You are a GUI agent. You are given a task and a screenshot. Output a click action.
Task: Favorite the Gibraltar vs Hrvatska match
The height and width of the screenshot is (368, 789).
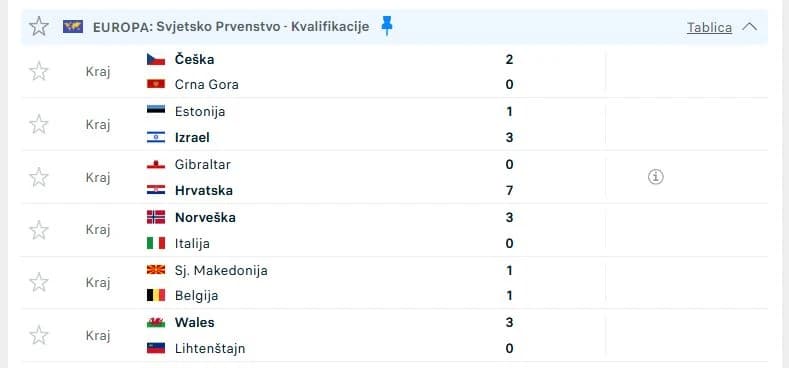pos(39,177)
